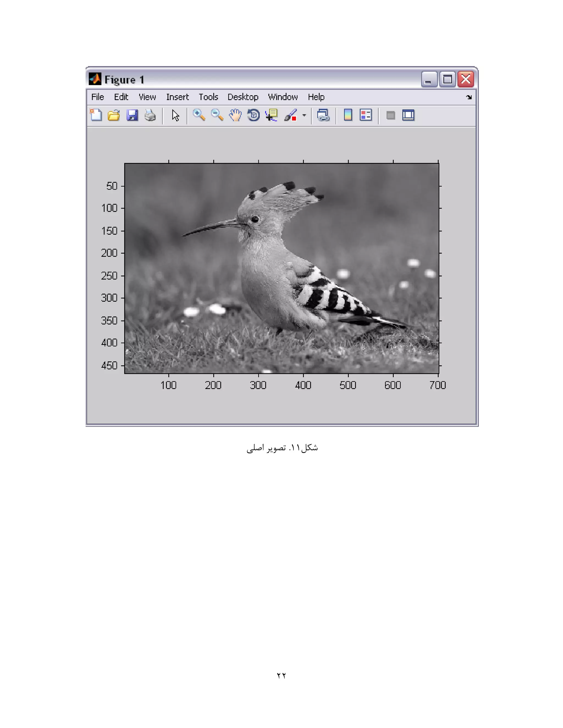Open a file with the folder icon
Screen dimensions: 563x728
coord(114,115)
